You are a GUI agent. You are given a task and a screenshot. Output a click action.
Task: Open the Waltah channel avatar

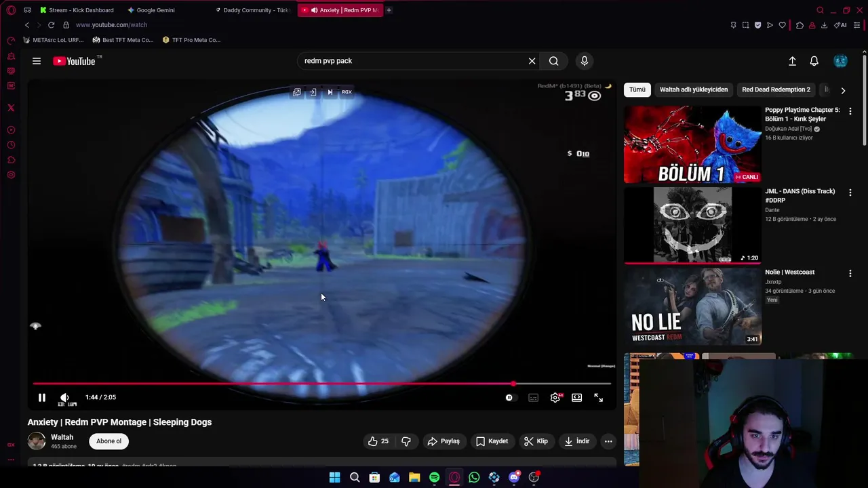click(37, 441)
